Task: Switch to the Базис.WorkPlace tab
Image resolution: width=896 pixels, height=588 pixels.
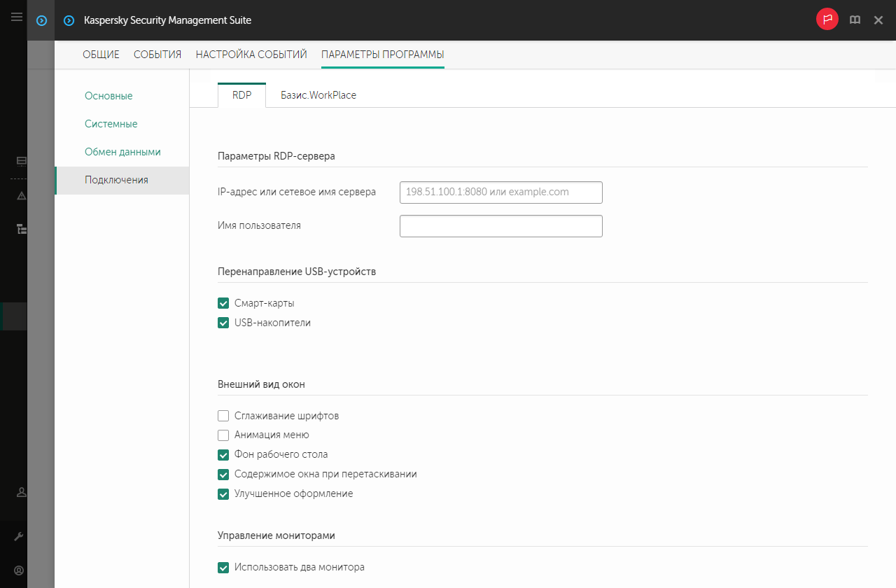Action: tap(318, 95)
